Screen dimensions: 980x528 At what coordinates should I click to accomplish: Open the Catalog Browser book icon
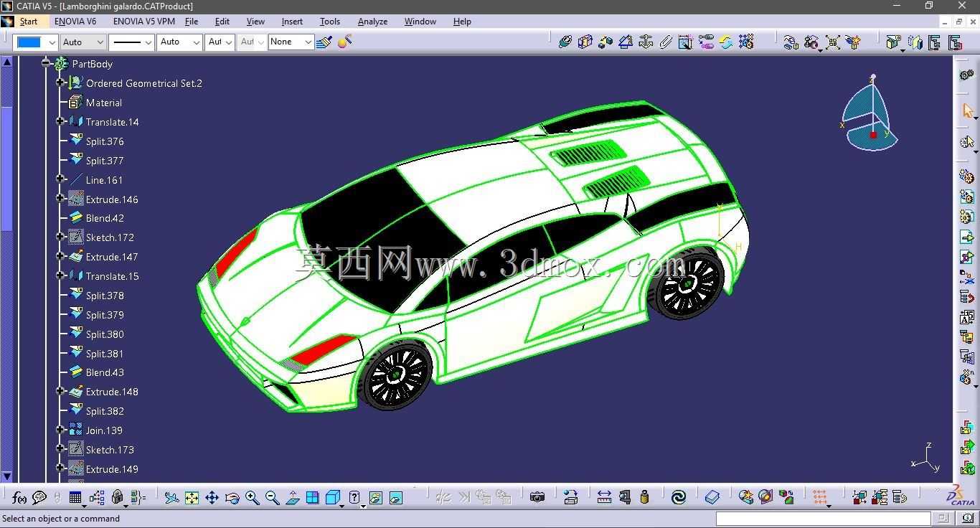pyautogui.click(x=712, y=497)
